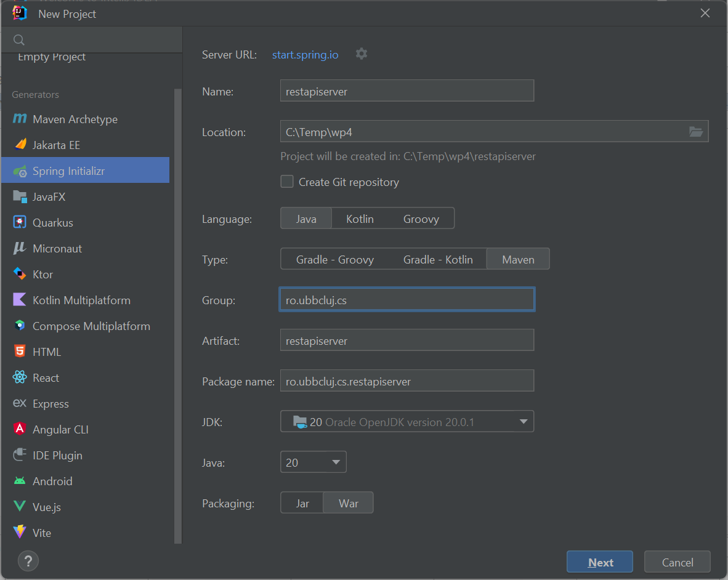The width and height of the screenshot is (728, 580).
Task: Choose Maven build type
Action: (518, 259)
